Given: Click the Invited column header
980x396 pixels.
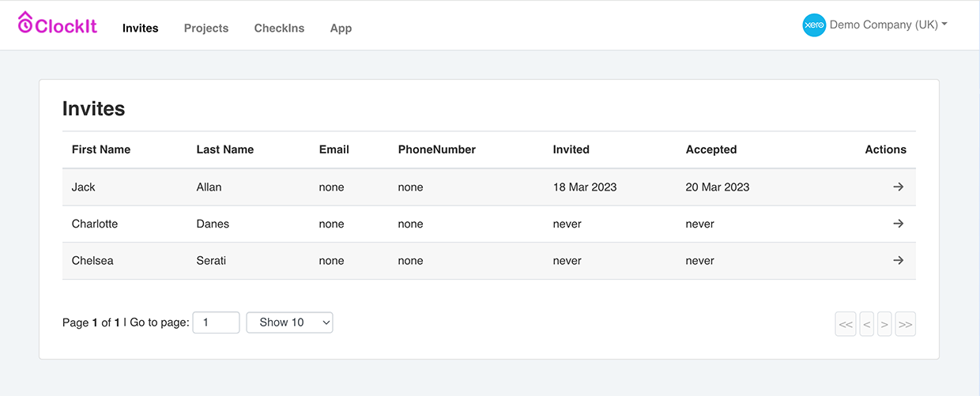Looking at the screenshot, I should pyautogui.click(x=571, y=149).
